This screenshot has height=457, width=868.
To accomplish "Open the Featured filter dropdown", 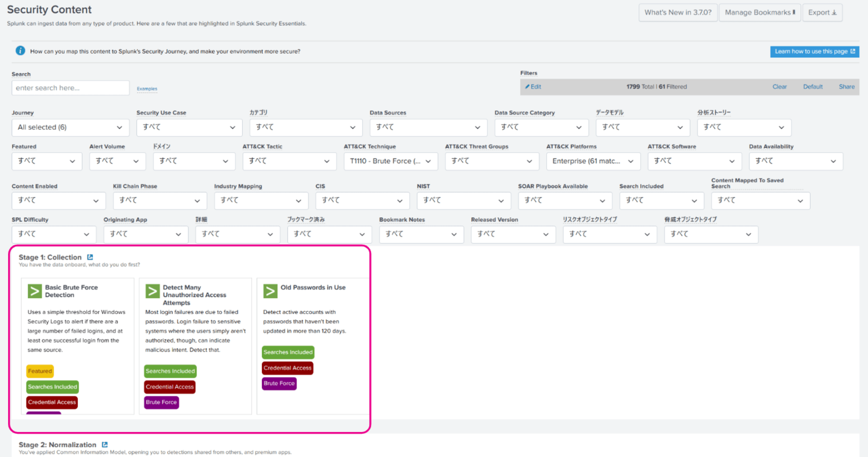I will point(47,161).
